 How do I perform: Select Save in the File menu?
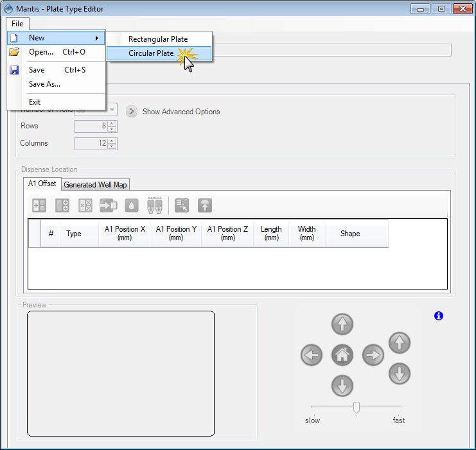pos(56,70)
